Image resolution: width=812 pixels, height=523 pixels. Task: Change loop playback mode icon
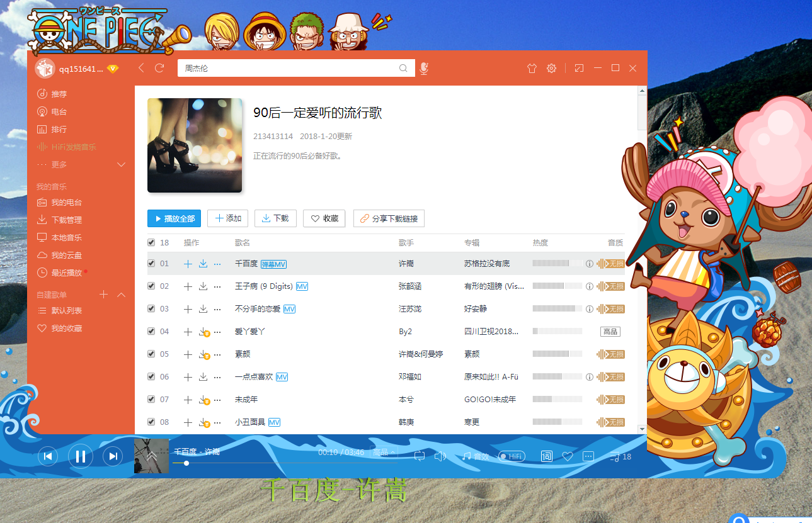tap(420, 456)
